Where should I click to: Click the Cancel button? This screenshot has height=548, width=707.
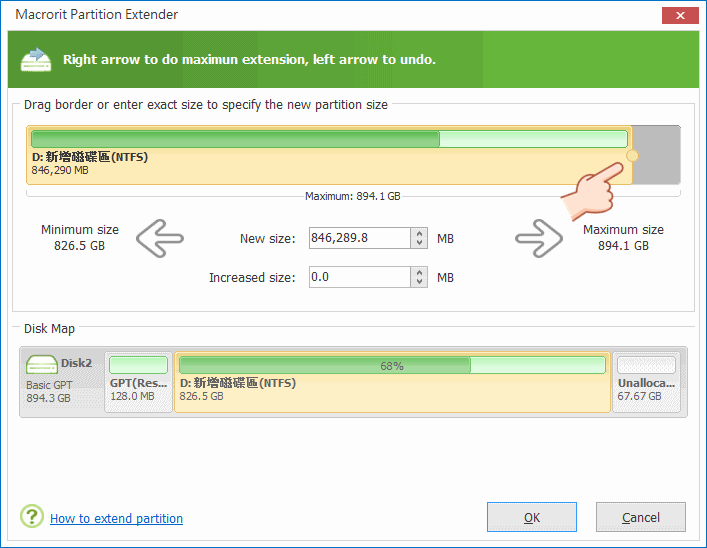[641, 517]
